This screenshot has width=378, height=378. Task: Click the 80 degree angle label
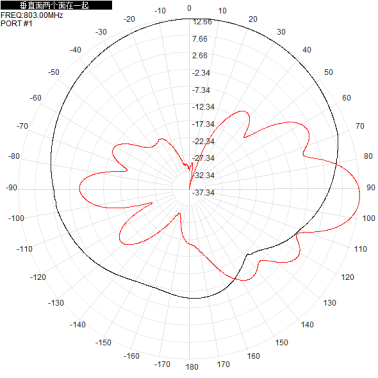[x=368, y=156]
